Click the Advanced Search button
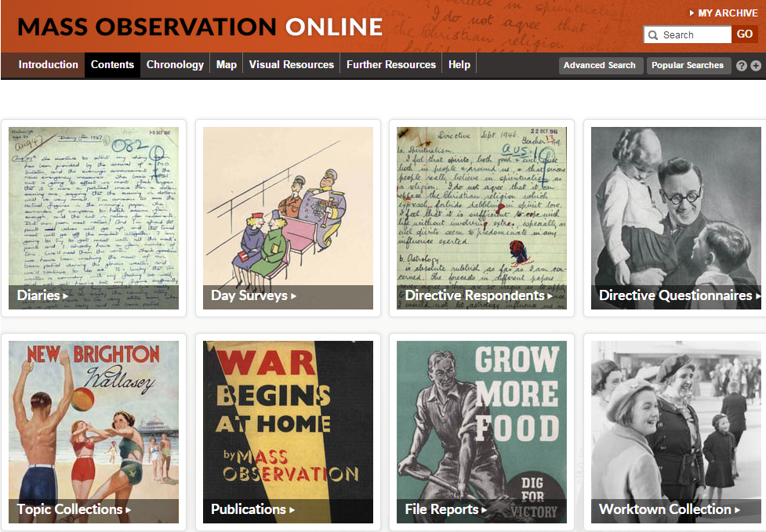This screenshot has height=532, width=766. coord(600,65)
